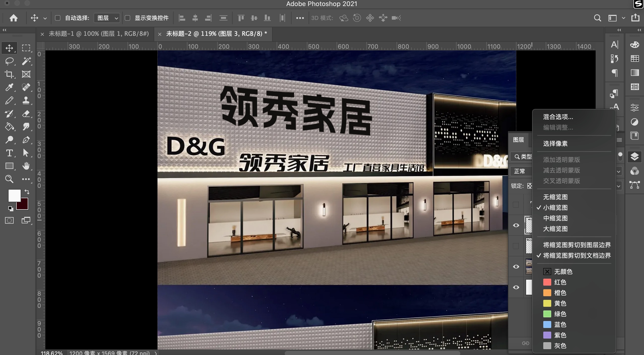This screenshot has height=355, width=644.
Task: Switch to the 未标题-1 document tab
Action: (x=99, y=34)
